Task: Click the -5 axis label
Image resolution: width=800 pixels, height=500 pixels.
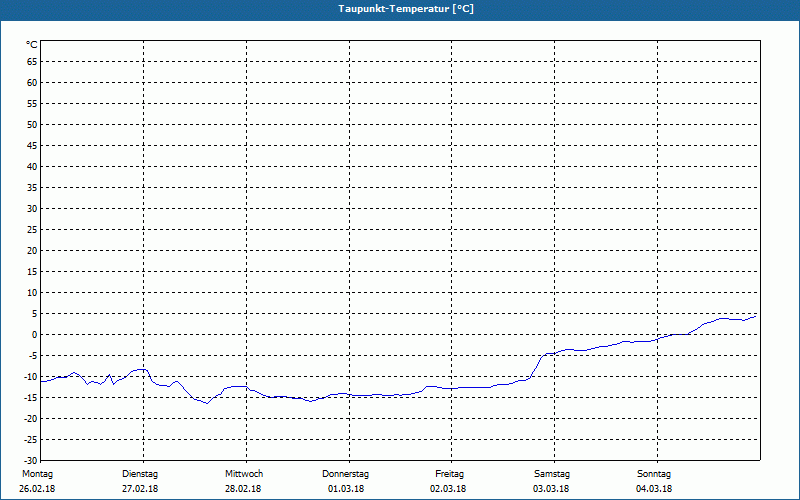Action: click(x=33, y=356)
